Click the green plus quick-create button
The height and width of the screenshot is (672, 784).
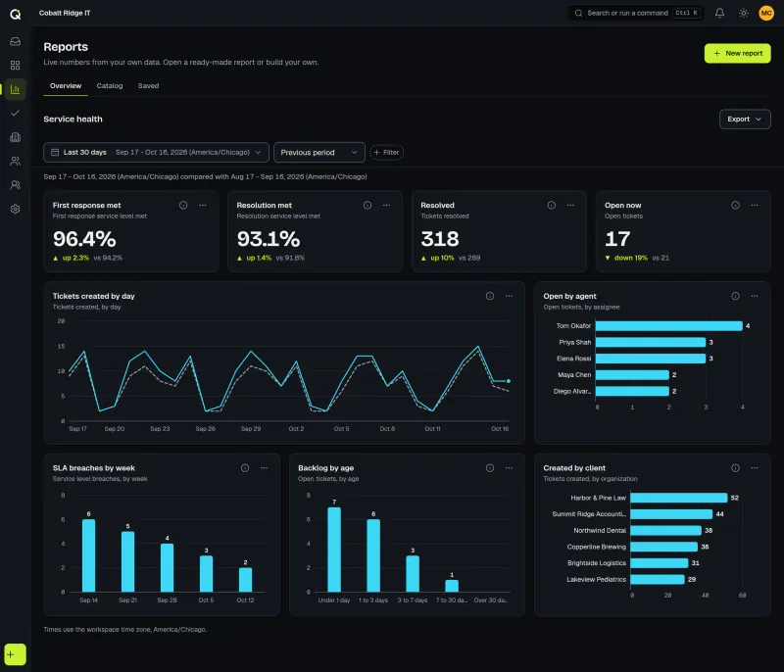click(15, 654)
